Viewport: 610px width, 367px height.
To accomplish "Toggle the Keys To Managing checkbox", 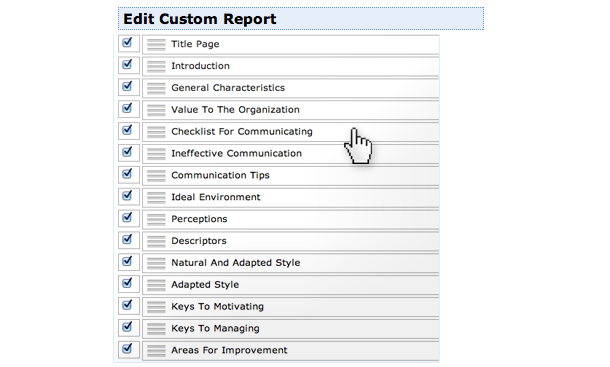I will 127,326.
